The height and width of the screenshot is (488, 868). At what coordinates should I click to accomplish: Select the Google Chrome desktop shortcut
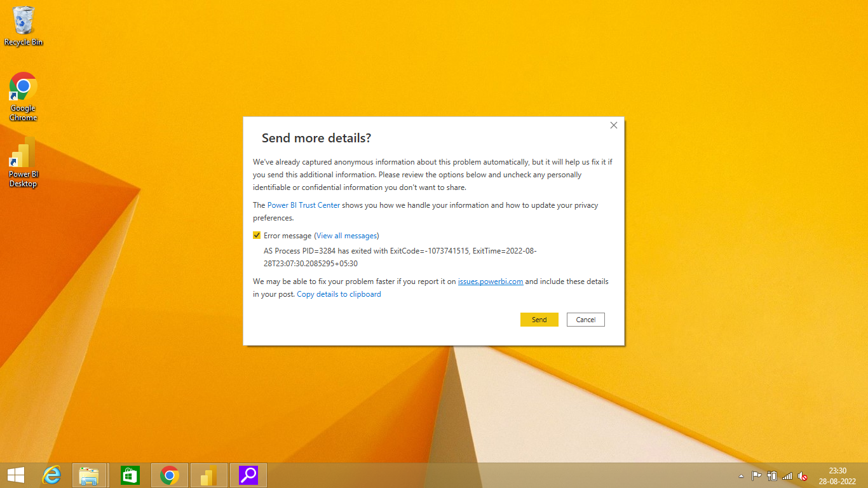point(24,97)
